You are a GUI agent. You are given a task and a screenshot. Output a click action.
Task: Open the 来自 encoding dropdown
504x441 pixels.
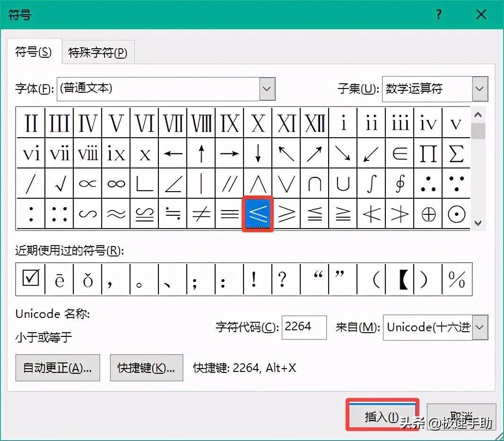pos(479,327)
